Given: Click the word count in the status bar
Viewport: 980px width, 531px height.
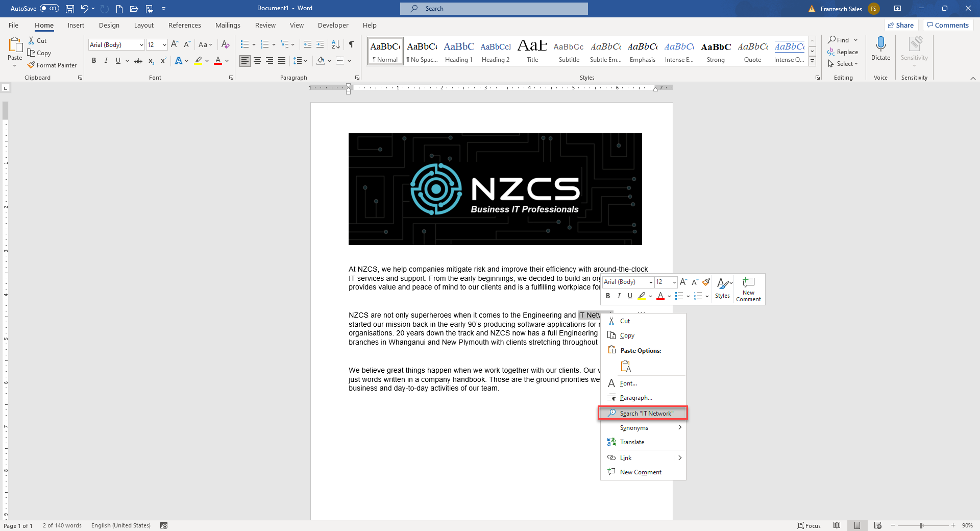Looking at the screenshot, I should click(61, 525).
